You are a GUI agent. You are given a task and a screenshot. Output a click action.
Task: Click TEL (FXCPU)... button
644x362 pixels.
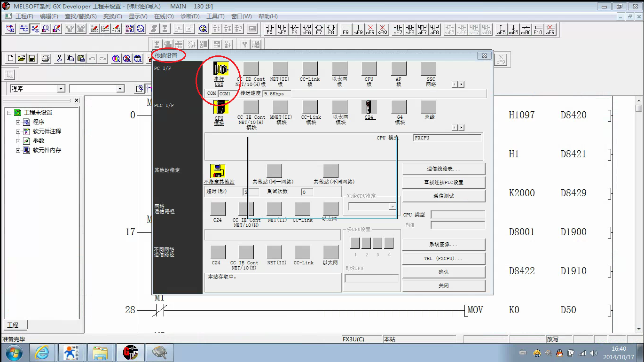click(444, 259)
